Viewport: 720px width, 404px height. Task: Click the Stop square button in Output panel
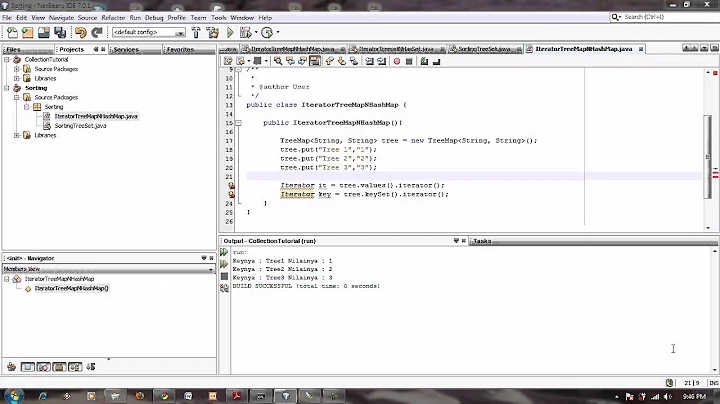point(224,276)
